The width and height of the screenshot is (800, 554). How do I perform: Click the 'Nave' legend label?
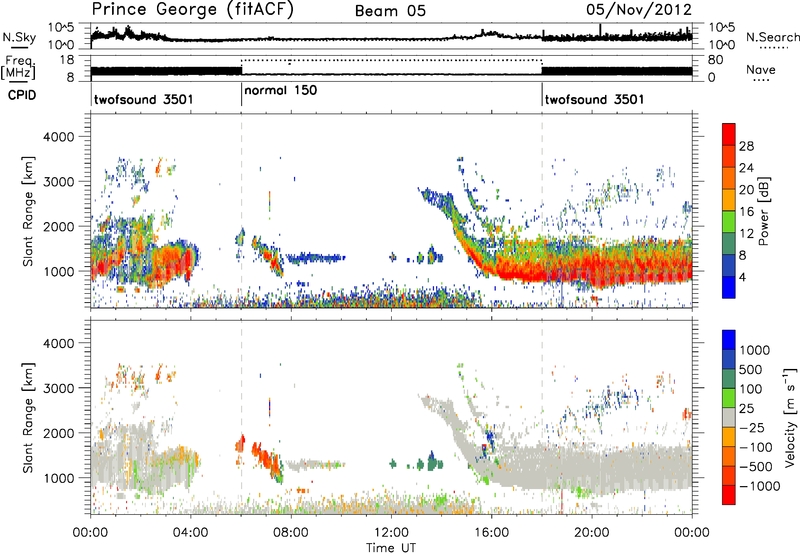pyautogui.click(x=761, y=69)
